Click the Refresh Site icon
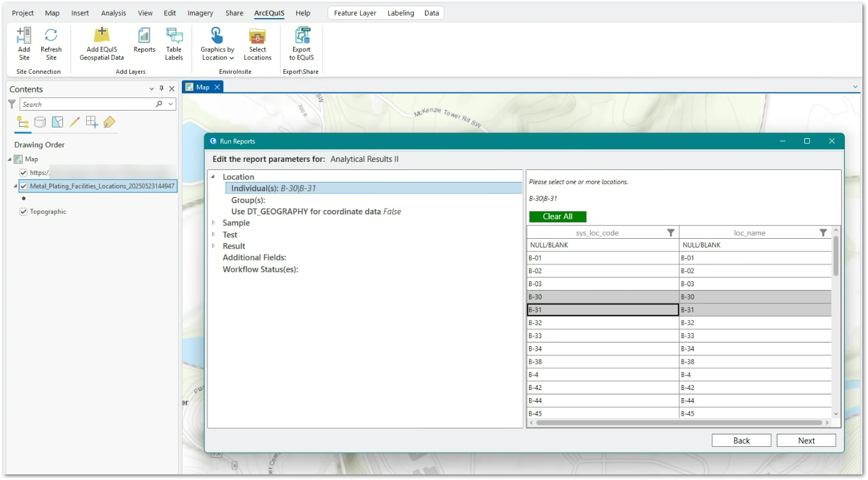868x480 pixels. click(51, 43)
